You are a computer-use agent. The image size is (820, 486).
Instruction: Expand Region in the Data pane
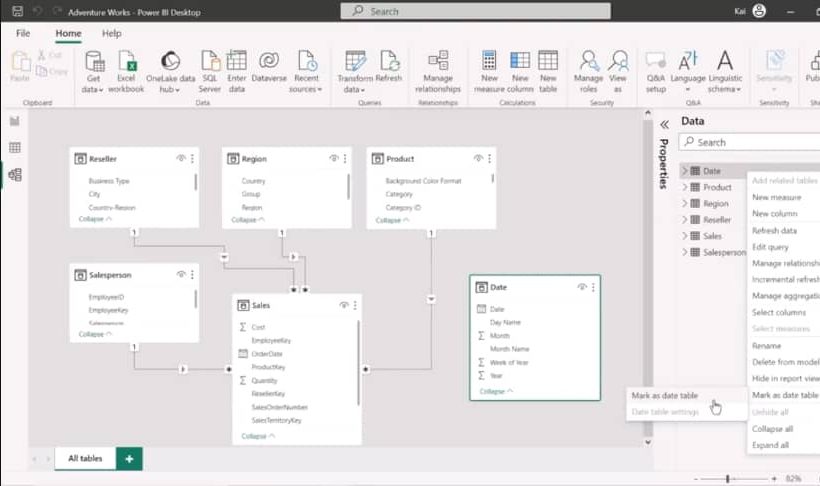(x=685, y=203)
